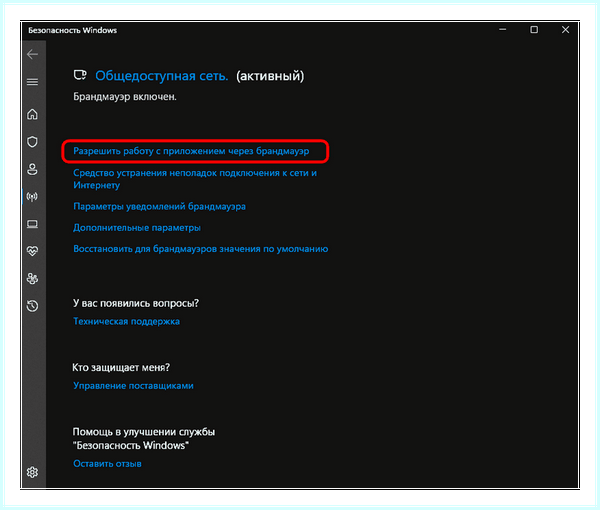Click 'Кто защищает меня?' heading
The width and height of the screenshot is (600, 510).
click(x=121, y=368)
